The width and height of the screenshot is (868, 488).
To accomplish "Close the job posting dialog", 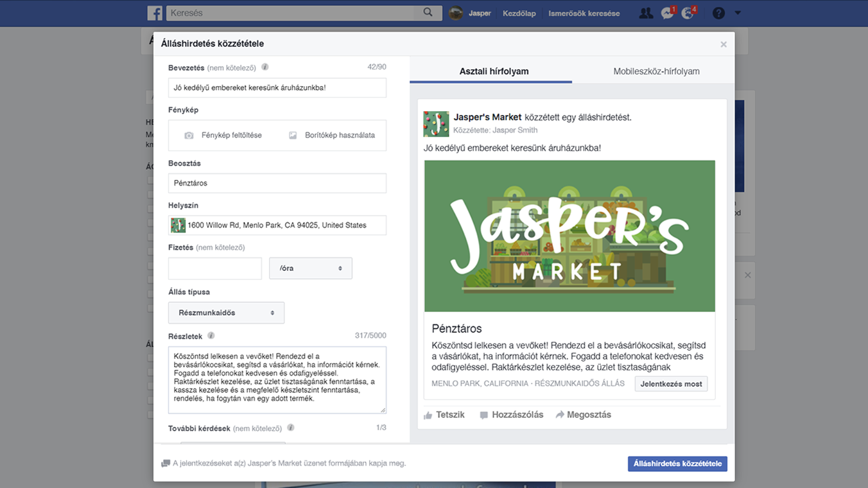I will click(724, 44).
